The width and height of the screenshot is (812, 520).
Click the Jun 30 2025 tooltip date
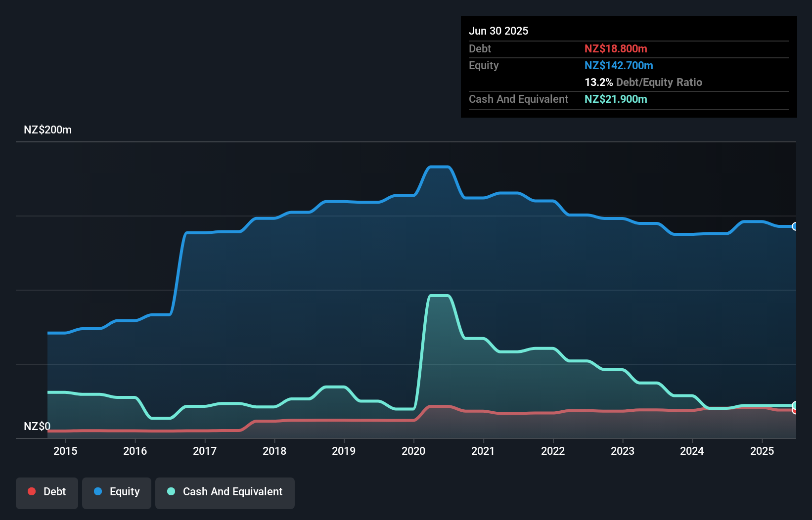click(x=498, y=31)
